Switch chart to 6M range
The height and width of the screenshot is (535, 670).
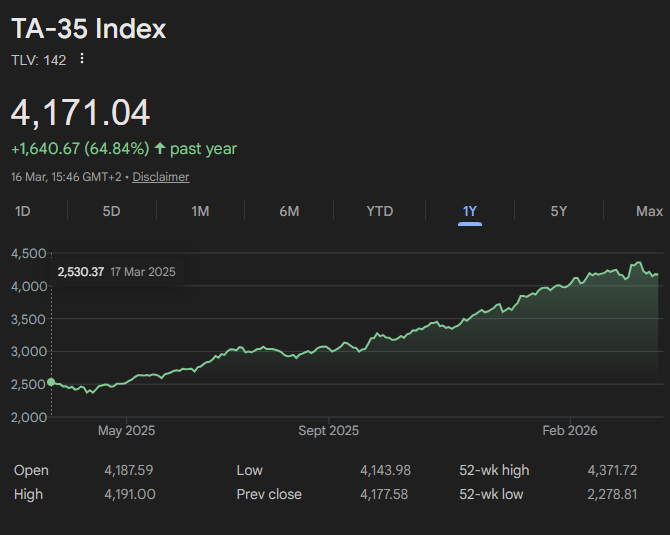289,211
